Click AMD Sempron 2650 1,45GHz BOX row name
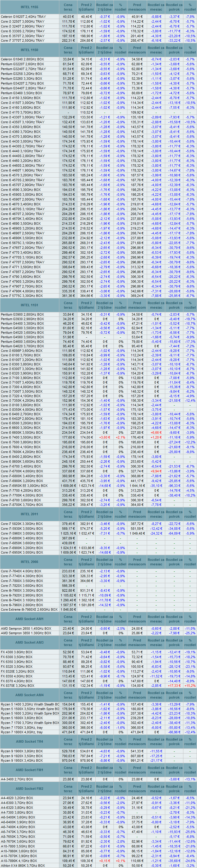Screen dimensions: 197x868 tap(26, 628)
